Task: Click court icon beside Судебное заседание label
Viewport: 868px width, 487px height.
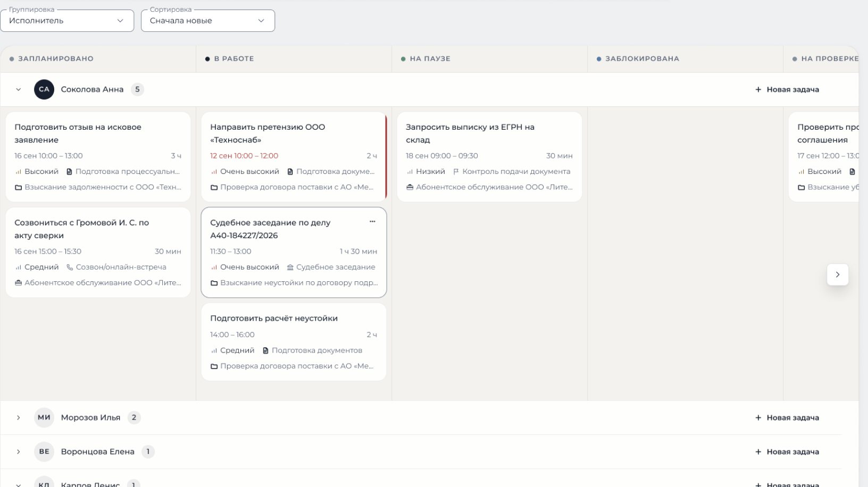Action: click(x=290, y=267)
